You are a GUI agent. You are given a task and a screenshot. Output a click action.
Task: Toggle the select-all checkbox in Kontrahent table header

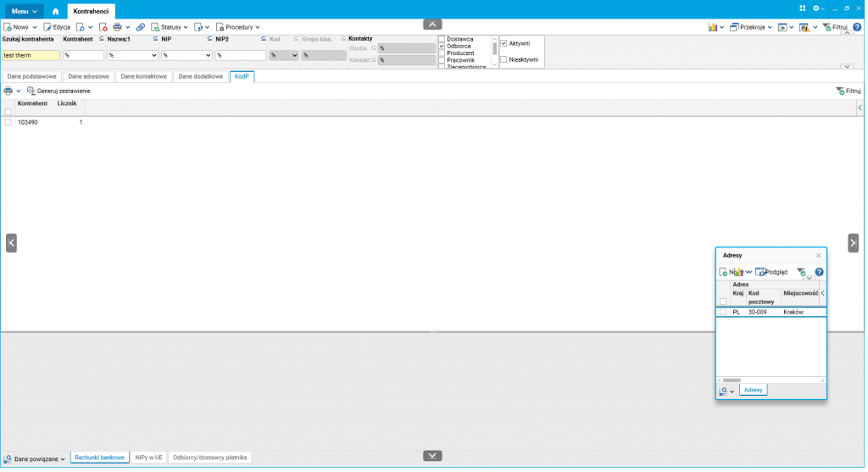8,112
